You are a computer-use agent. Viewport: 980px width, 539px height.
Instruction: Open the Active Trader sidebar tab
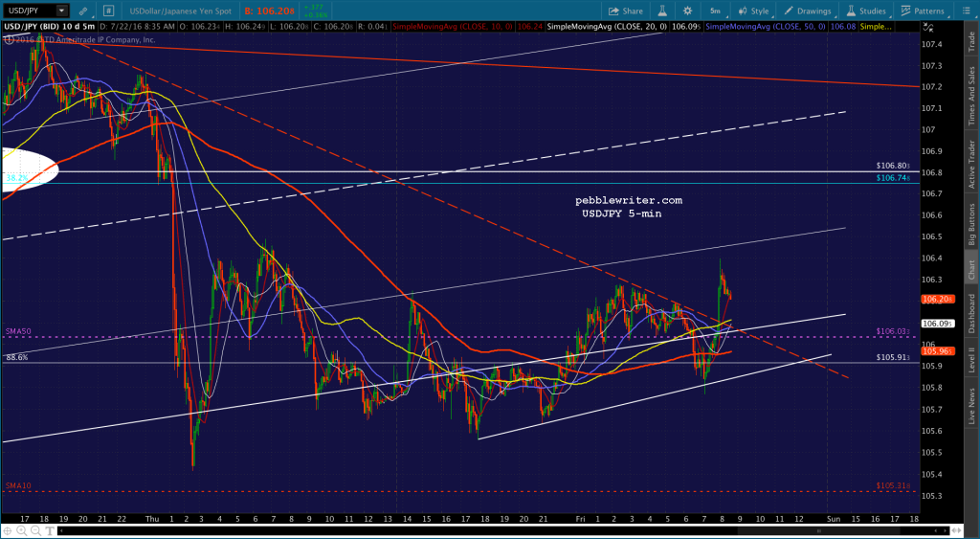point(972,164)
